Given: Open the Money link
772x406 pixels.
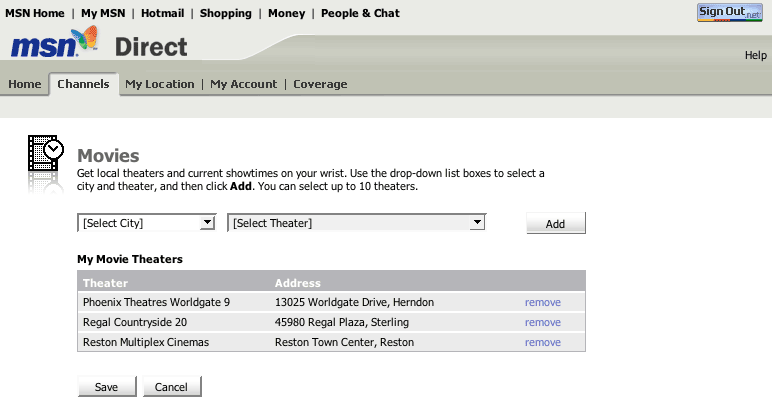Looking at the screenshot, I should [287, 13].
